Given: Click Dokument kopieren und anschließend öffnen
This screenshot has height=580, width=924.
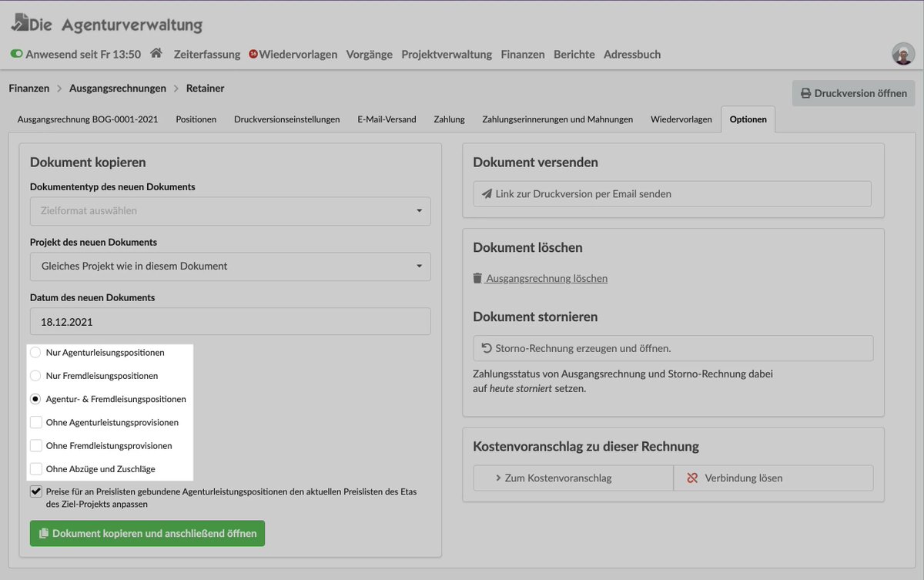Looking at the screenshot, I should point(147,533).
